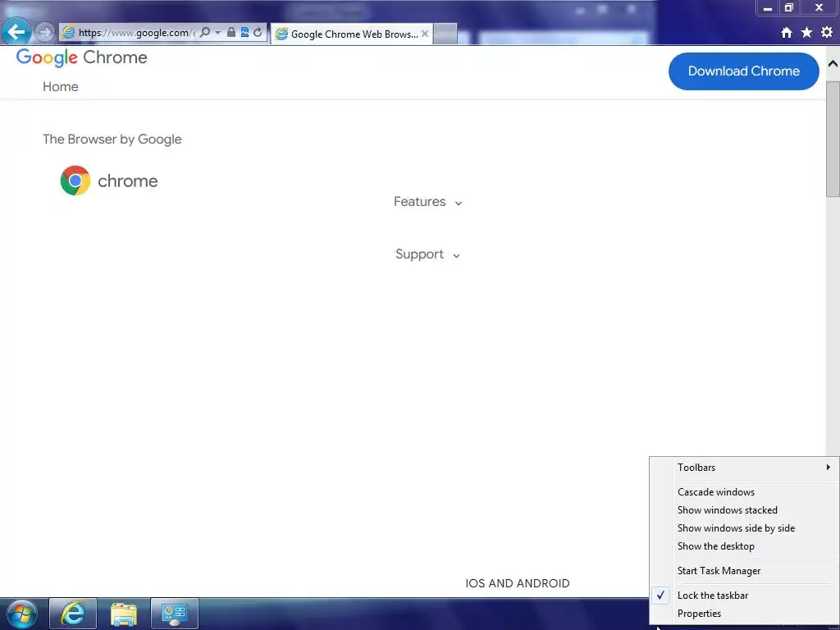Viewport: 840px width, 630px height.
Task: Click the Internet Explorer taskbar icon
Action: (x=73, y=614)
